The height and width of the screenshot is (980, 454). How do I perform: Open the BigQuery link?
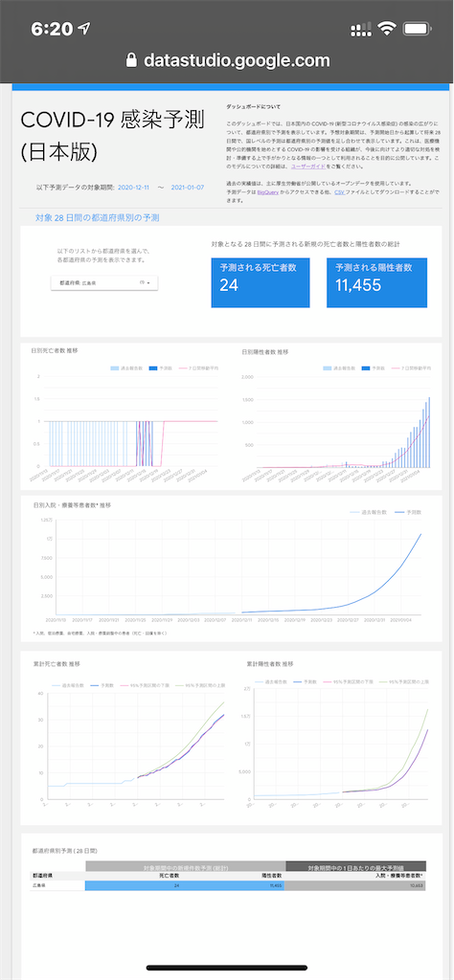(266, 193)
